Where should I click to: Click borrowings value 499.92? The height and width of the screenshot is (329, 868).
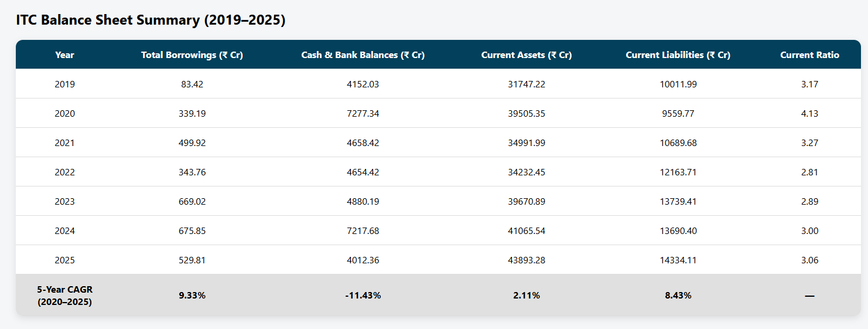[x=192, y=143]
